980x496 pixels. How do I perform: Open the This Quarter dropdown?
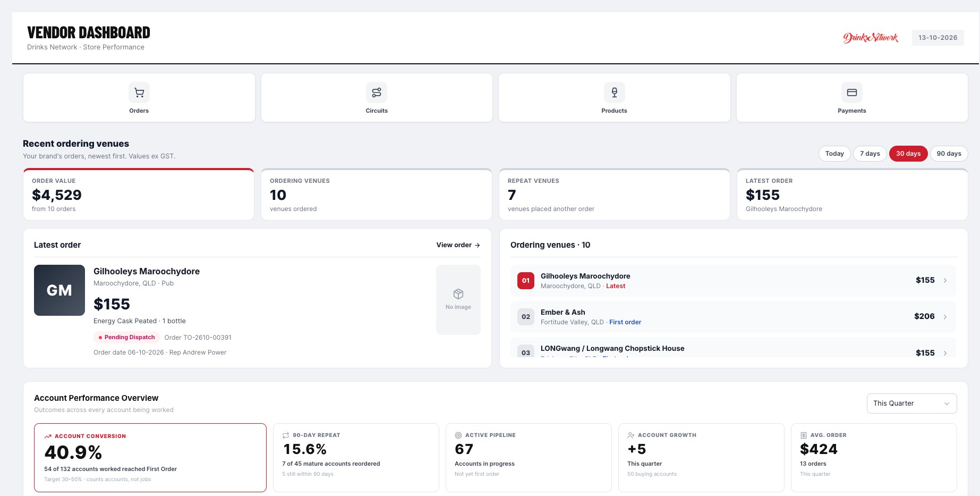pyautogui.click(x=911, y=403)
